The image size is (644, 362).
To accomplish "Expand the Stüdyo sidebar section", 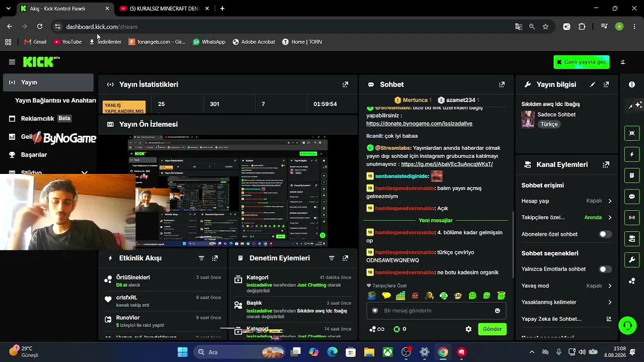I will click(85, 172).
